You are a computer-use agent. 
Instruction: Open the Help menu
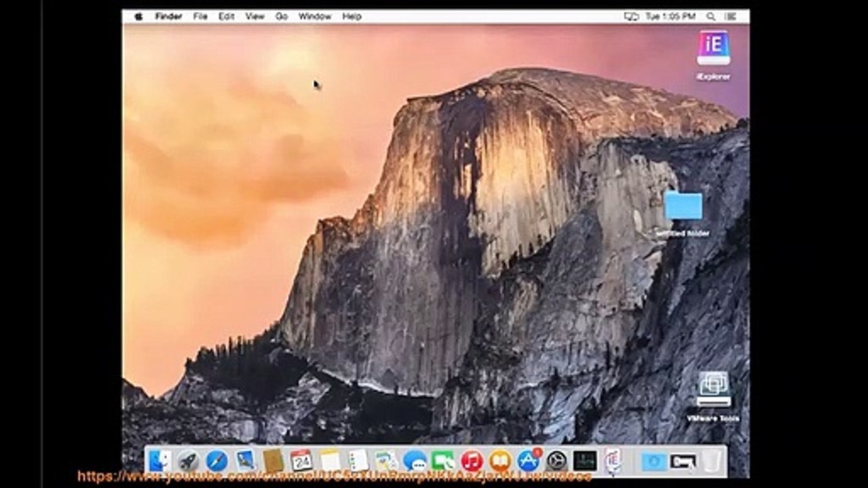352,16
